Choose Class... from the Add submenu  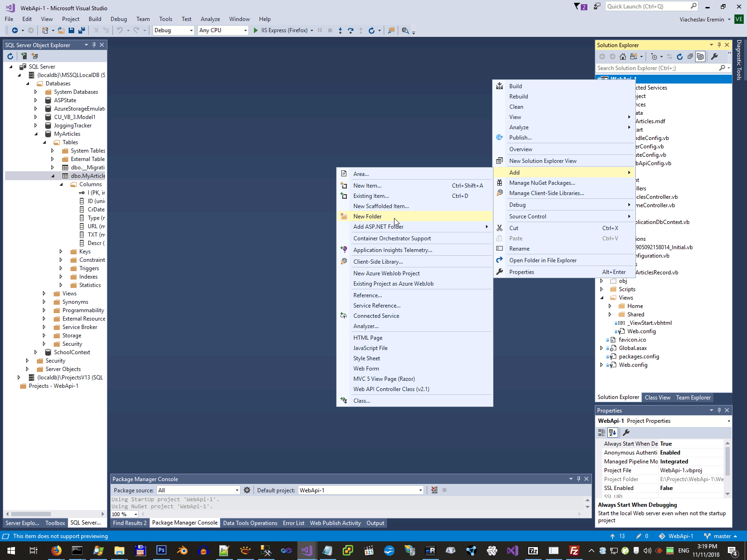[x=415, y=401]
